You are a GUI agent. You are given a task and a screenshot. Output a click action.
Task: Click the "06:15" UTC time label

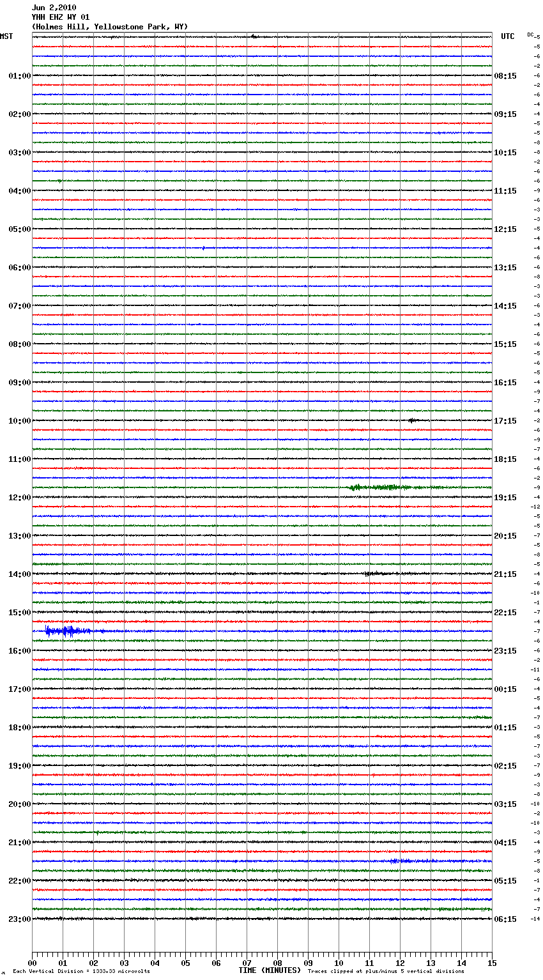coord(505,919)
